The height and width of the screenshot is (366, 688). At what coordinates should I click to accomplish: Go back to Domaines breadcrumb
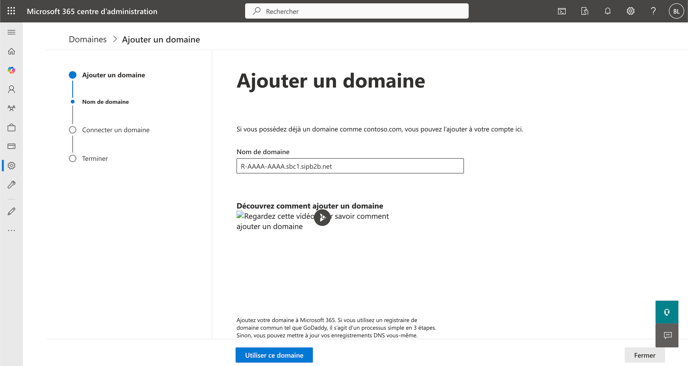pyautogui.click(x=87, y=39)
